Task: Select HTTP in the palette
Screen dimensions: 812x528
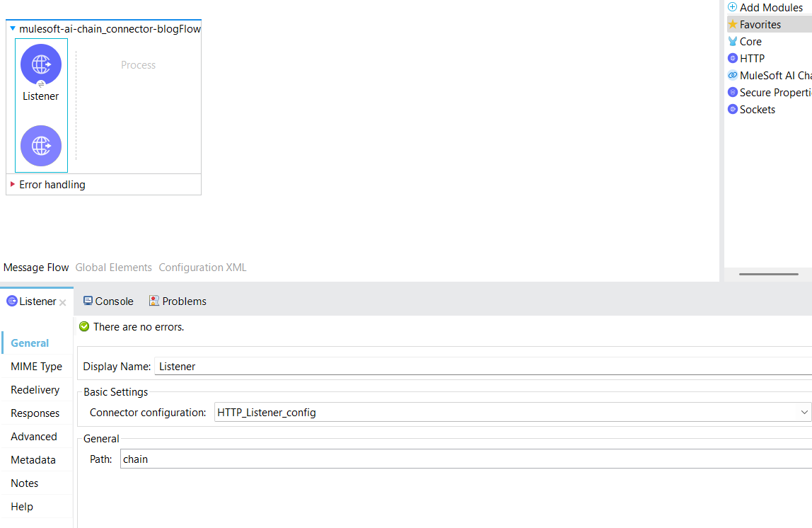Action: [x=752, y=58]
